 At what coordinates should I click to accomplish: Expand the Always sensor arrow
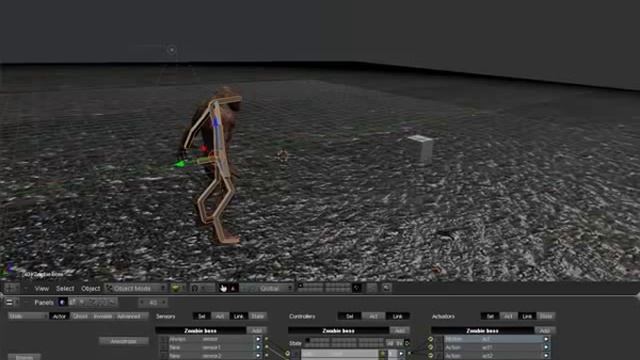pyautogui.click(x=258, y=339)
